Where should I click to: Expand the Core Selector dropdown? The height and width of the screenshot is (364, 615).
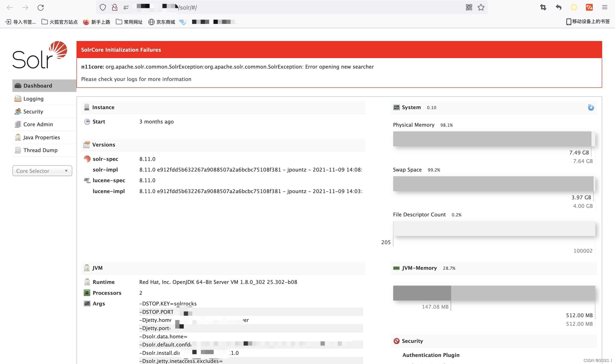[x=42, y=171]
